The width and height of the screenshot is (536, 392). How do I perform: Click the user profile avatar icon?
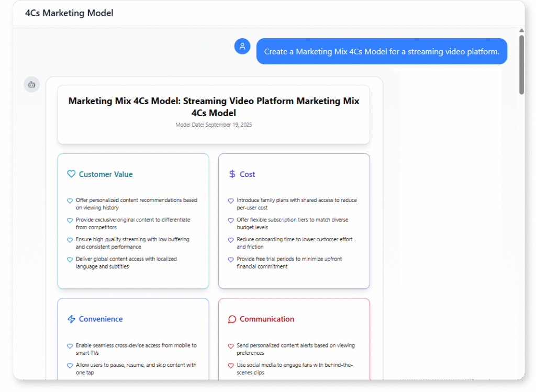coord(242,46)
